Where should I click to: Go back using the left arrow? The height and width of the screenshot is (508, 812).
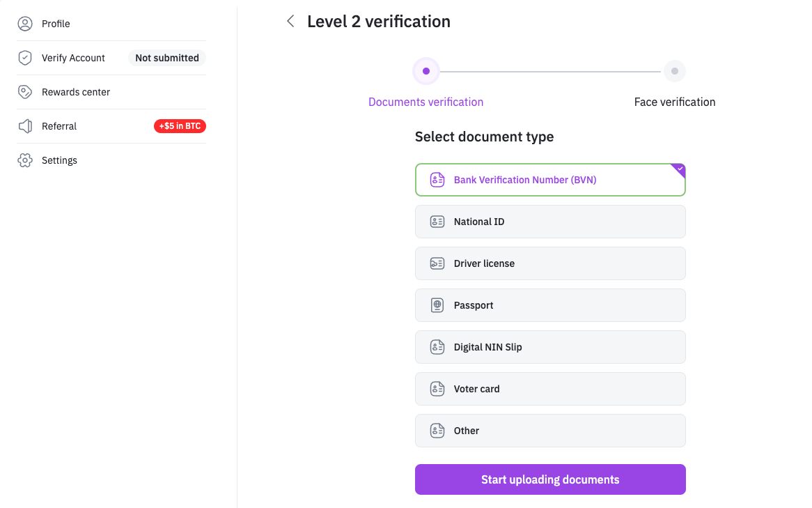click(x=290, y=22)
